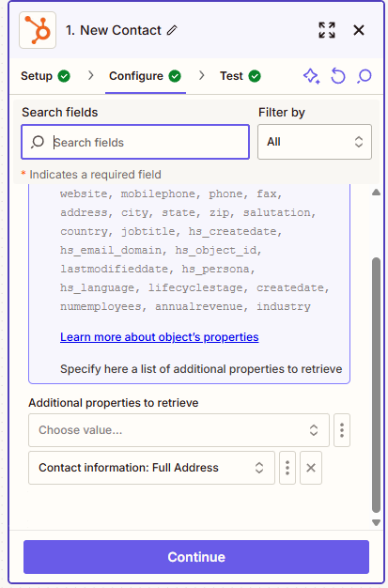Close the New Contact panel

click(359, 30)
